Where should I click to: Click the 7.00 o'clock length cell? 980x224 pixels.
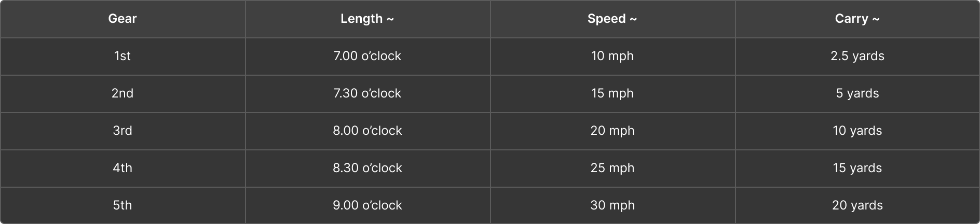[367, 56]
